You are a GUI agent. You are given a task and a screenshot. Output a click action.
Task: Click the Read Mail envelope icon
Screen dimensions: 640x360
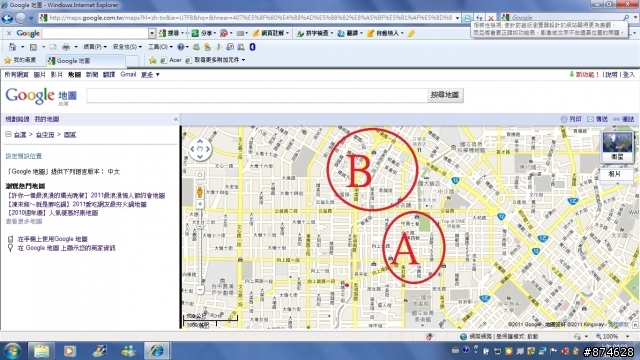53,47
